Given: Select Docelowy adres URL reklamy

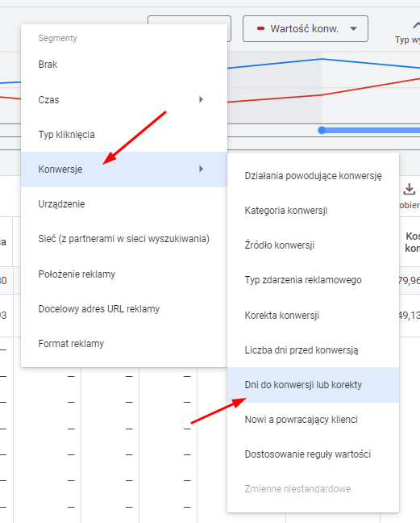Looking at the screenshot, I should (124, 309).
